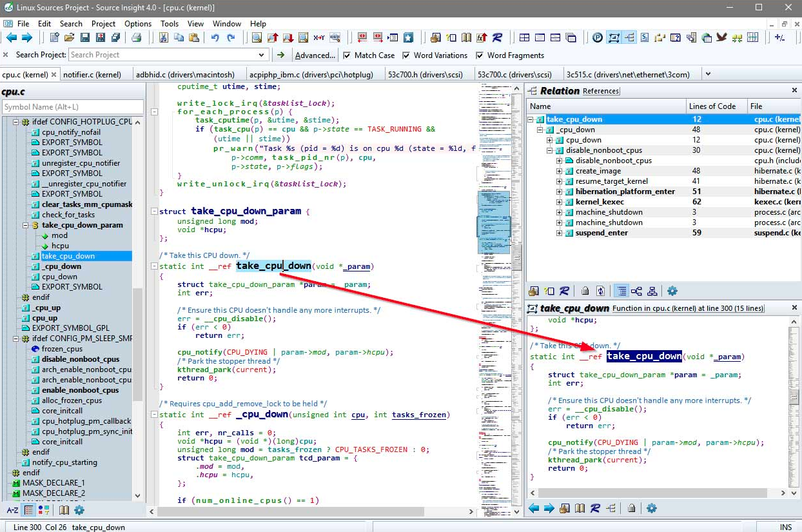This screenshot has height=532, width=802.
Task: Click the Project Window 'P' icon
Action: pos(598,38)
